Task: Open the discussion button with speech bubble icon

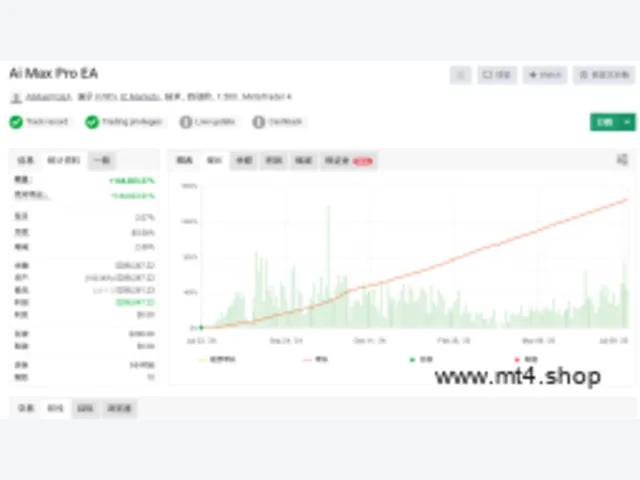Action: tap(497, 75)
